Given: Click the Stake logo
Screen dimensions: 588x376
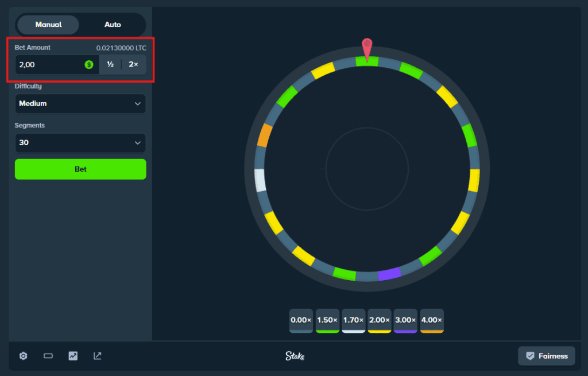Looking at the screenshot, I should (295, 356).
